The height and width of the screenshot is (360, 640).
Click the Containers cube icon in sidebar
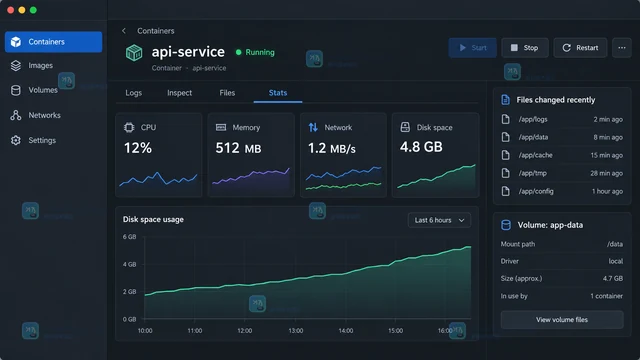coord(16,42)
